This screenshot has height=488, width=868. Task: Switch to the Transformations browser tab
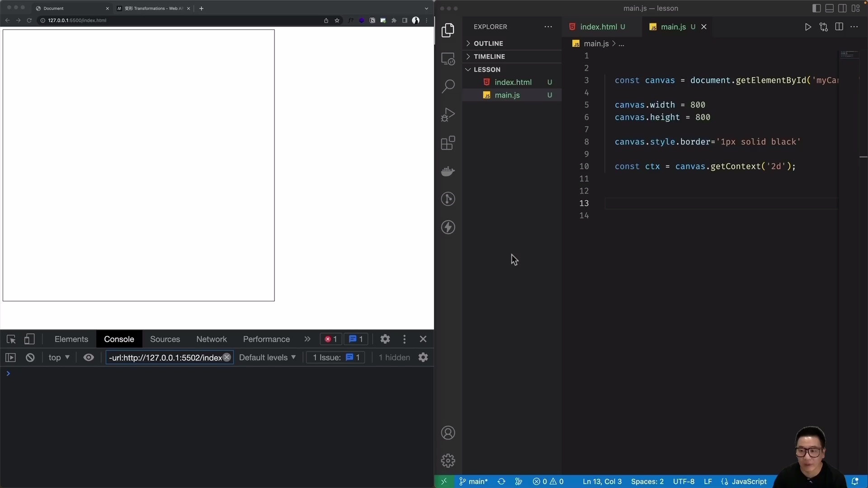point(153,8)
